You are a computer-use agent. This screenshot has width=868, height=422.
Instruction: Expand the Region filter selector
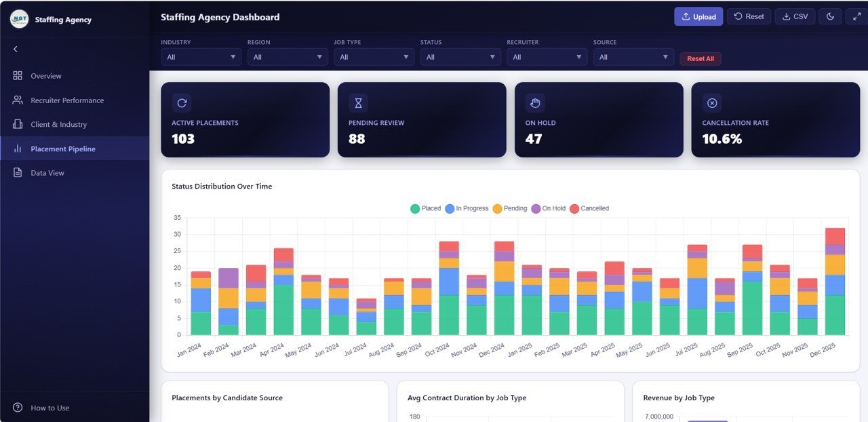(288, 57)
